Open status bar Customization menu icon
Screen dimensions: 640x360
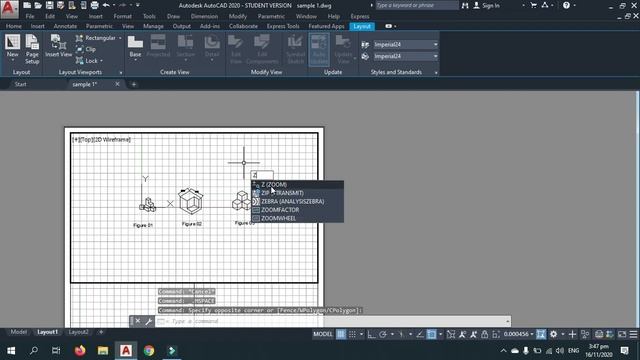(633, 334)
